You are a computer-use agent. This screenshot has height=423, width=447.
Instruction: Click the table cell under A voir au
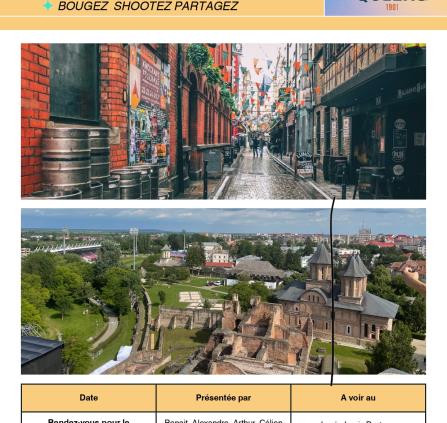coord(358,418)
